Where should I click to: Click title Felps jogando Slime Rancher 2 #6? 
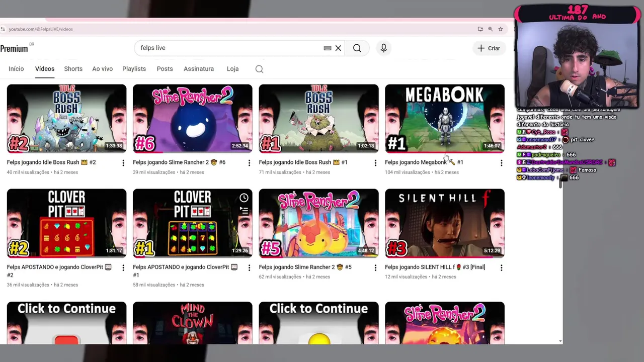(x=179, y=162)
